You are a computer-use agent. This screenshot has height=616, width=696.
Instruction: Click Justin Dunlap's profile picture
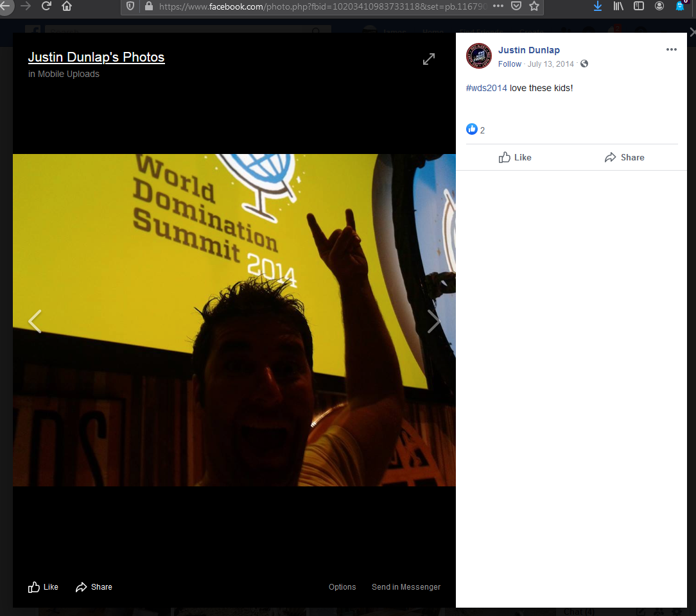click(x=479, y=56)
